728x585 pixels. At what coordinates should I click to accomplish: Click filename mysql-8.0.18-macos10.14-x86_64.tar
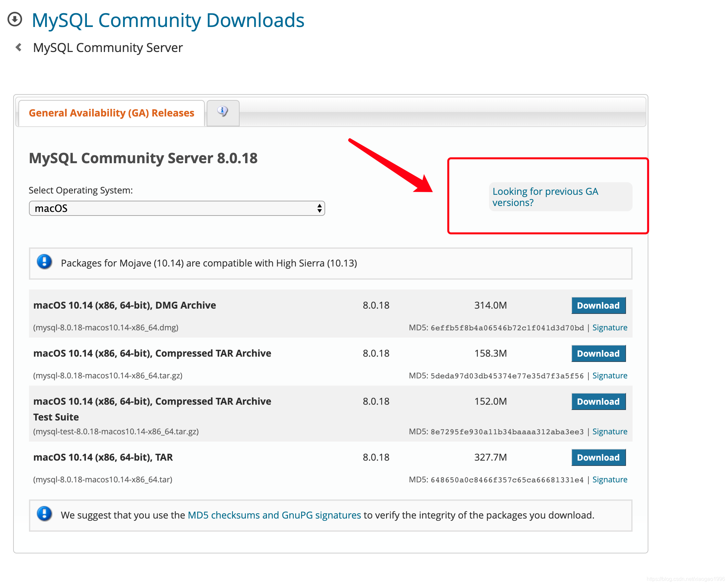click(x=103, y=479)
